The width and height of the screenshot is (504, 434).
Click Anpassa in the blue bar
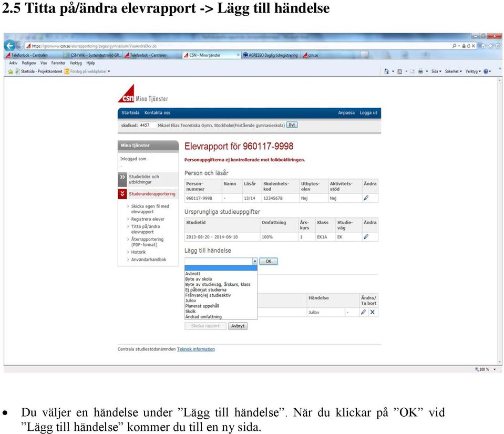click(346, 113)
